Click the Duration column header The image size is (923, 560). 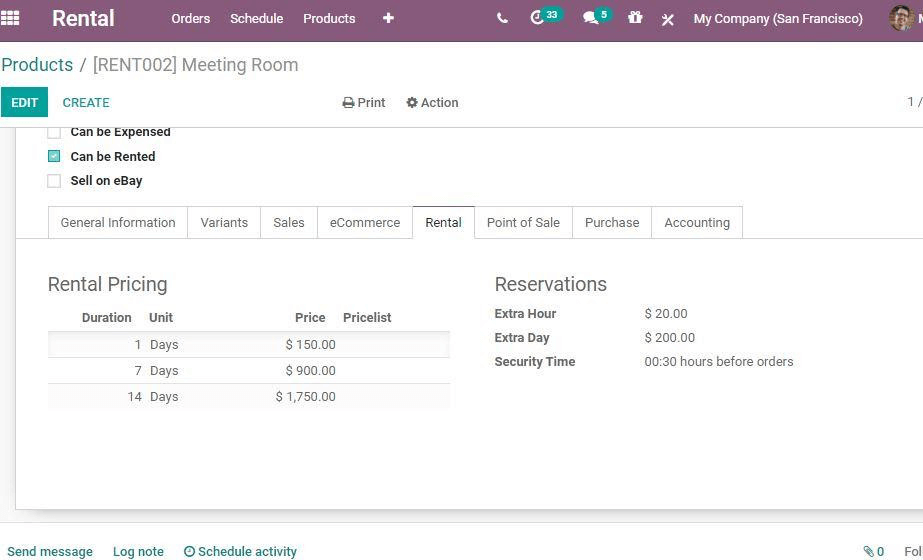107,317
